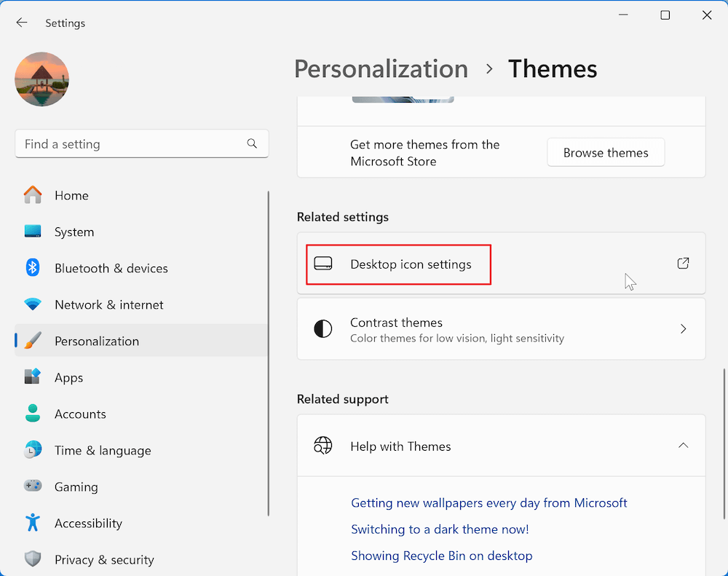
Task: Click the Bluetooth icon in sidebar
Action: [x=33, y=268]
